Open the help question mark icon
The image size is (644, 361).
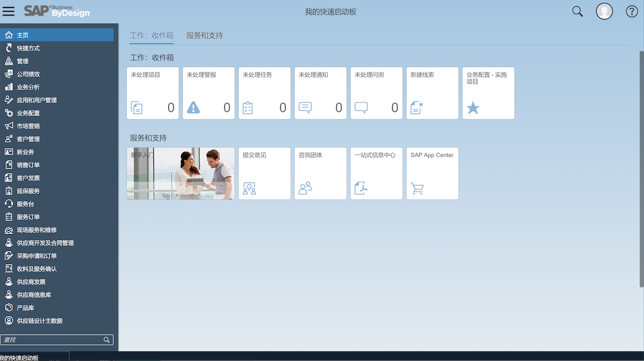point(632,10)
